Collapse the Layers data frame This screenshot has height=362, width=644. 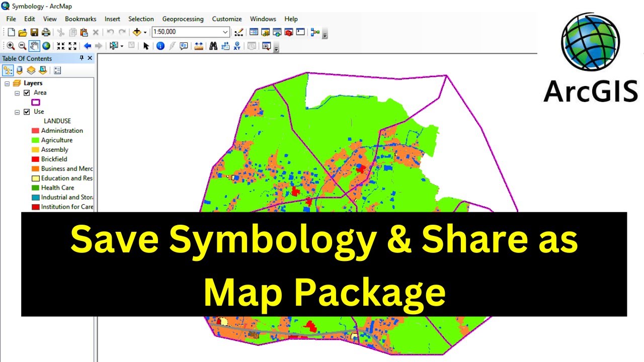[x=8, y=83]
